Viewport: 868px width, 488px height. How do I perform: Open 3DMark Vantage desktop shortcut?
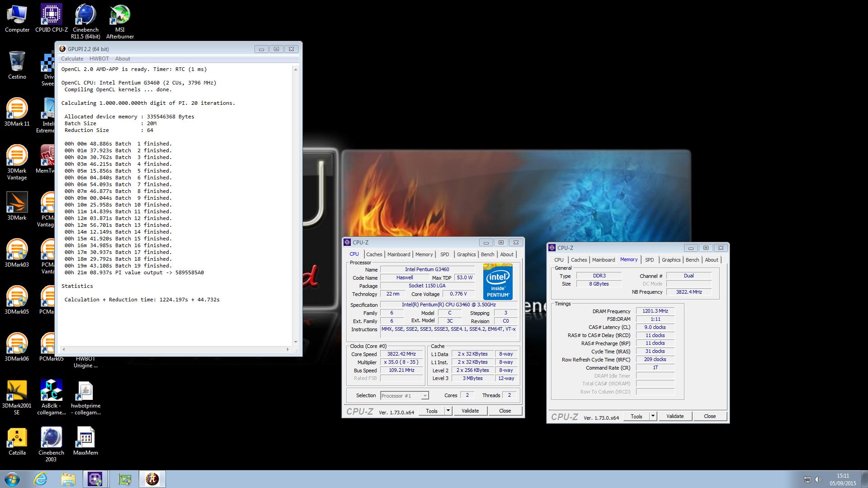point(17,162)
